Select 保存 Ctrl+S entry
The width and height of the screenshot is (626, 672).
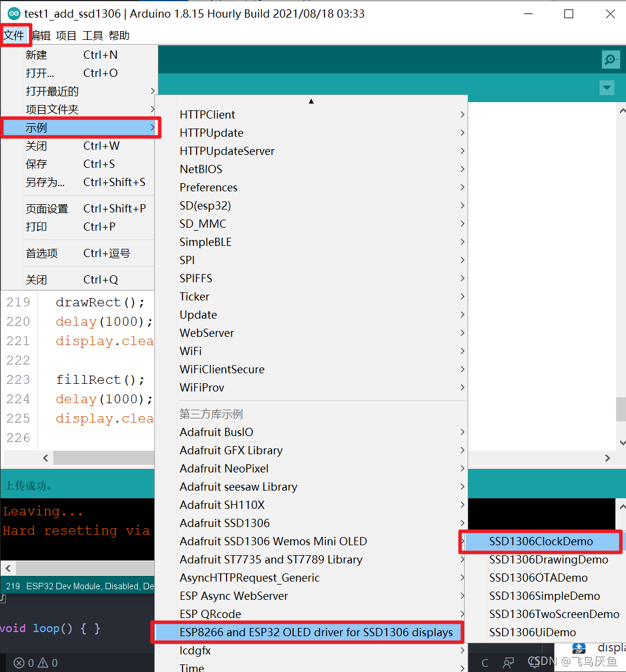click(x=79, y=164)
